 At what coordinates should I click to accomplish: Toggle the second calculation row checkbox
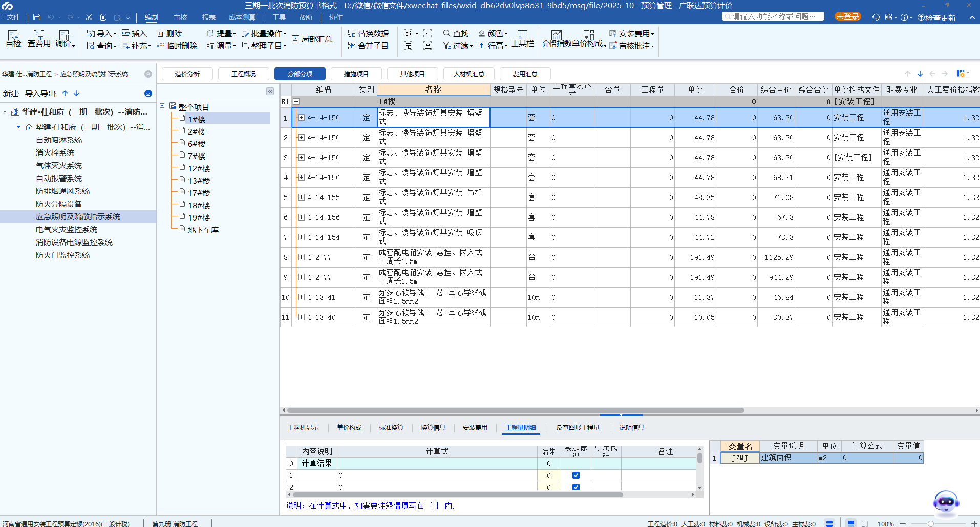point(576,487)
